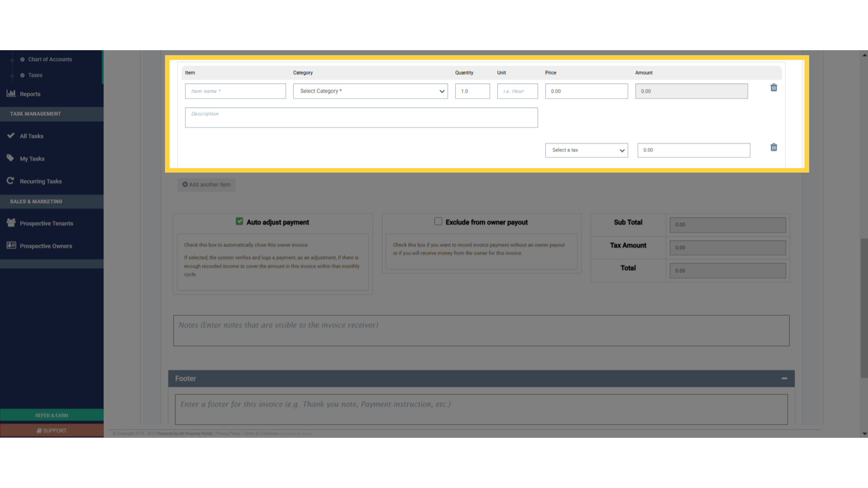
Task: Click the Reports bar chart icon
Action: 11,94
